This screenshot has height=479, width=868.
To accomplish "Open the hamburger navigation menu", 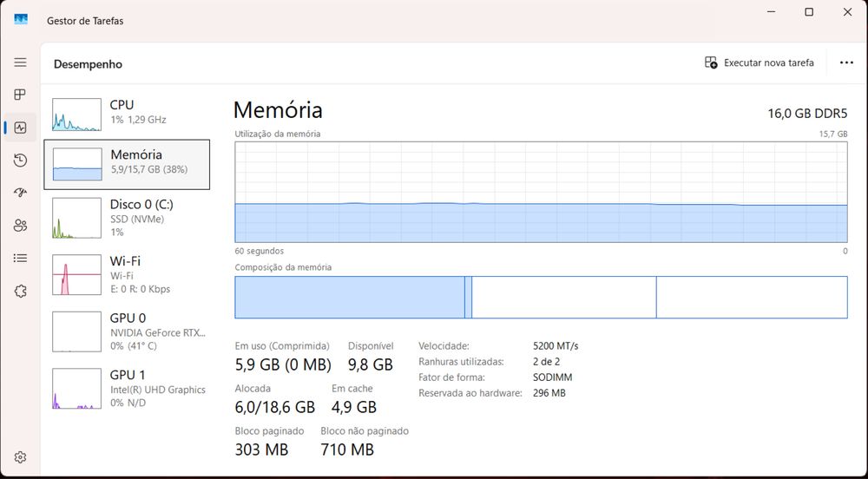I will 21,62.
